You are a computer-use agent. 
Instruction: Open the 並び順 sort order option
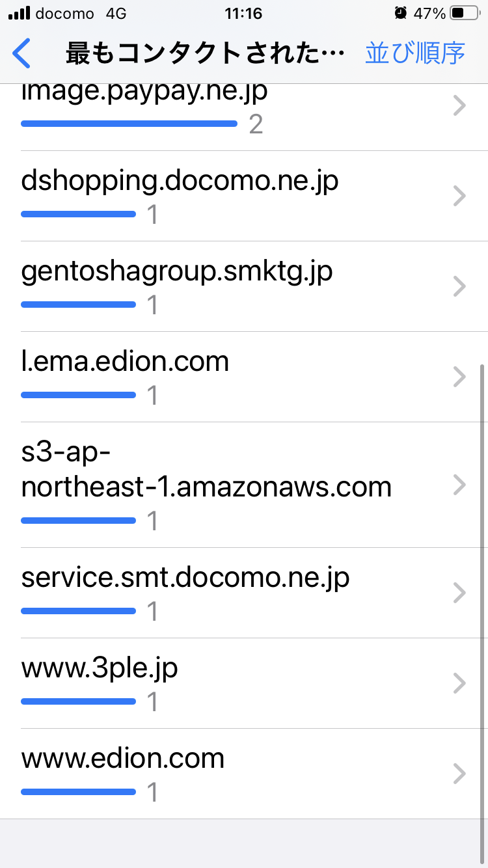point(415,53)
